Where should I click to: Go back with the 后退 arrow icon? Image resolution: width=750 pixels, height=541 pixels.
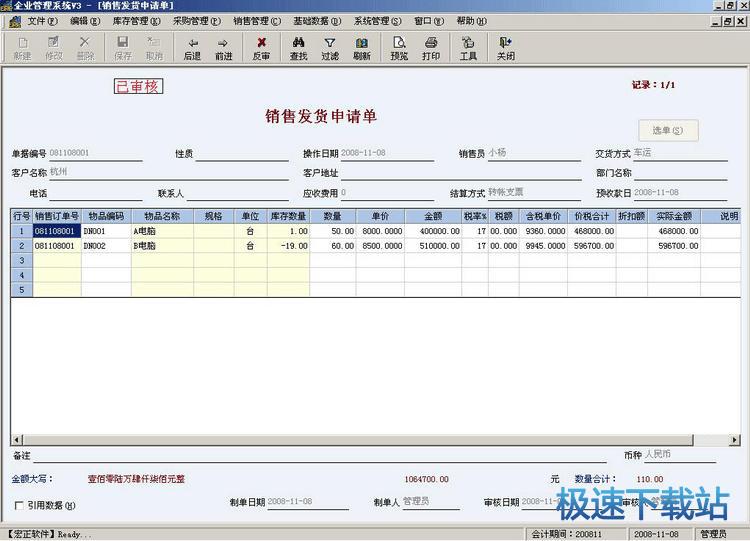192,48
